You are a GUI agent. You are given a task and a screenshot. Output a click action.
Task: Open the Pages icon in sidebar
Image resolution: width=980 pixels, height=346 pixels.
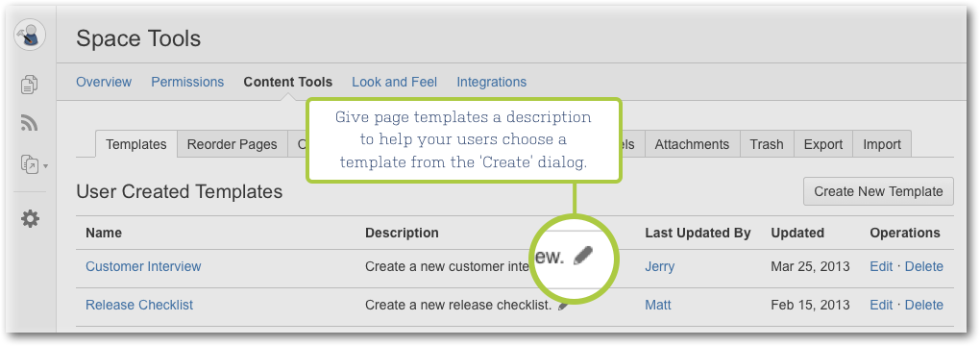click(30, 84)
